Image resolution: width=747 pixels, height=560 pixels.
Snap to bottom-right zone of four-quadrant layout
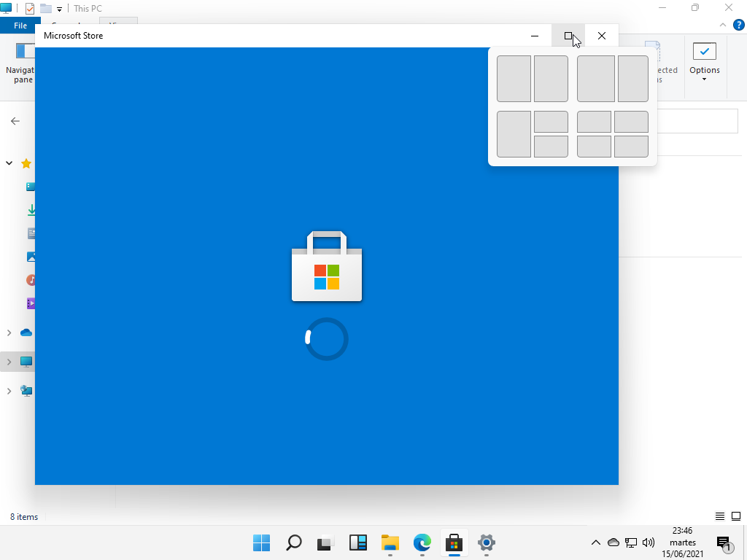coord(631,147)
